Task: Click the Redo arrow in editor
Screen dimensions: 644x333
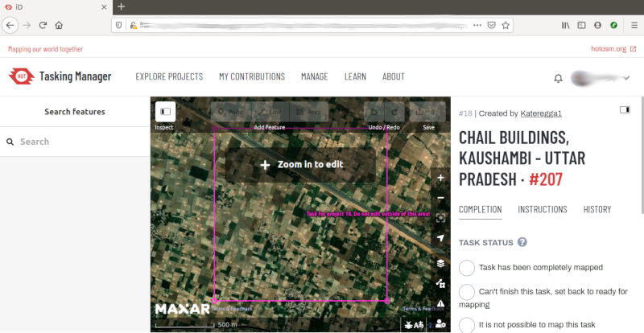Action: (x=394, y=112)
